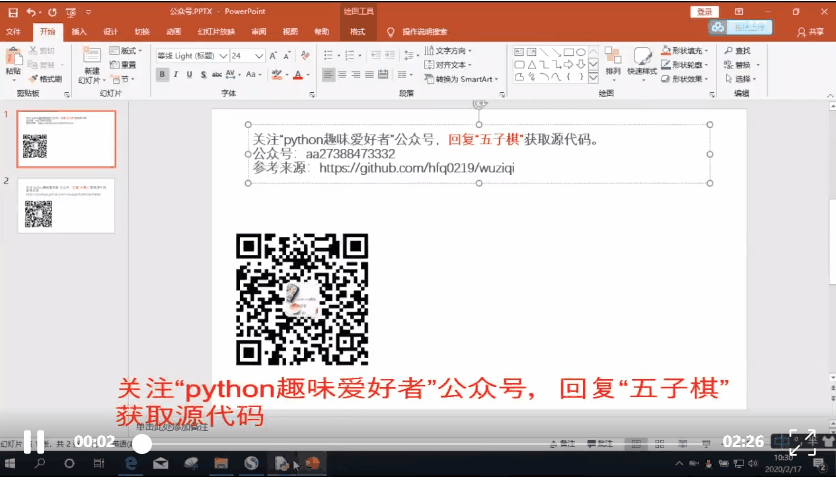The width and height of the screenshot is (836, 480).
Task: Open the slide Layout (版式) dropdown
Action: [x=126, y=51]
